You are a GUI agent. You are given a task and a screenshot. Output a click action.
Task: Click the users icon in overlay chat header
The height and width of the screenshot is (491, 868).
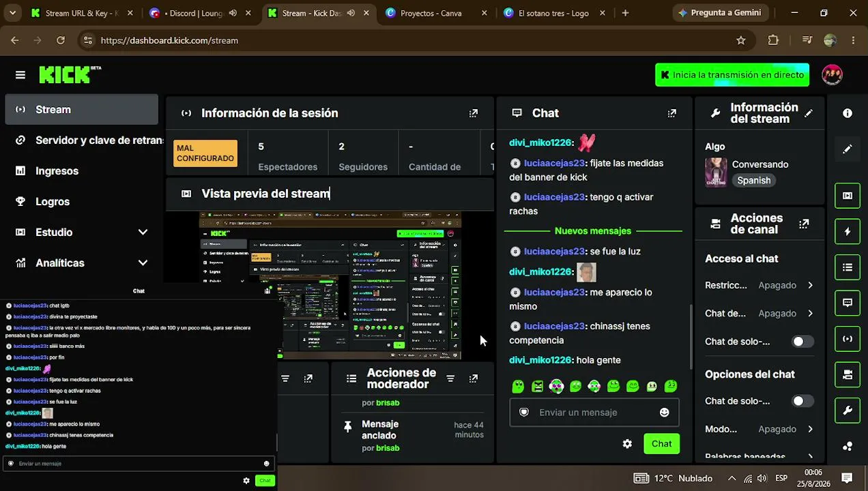pos(267,291)
